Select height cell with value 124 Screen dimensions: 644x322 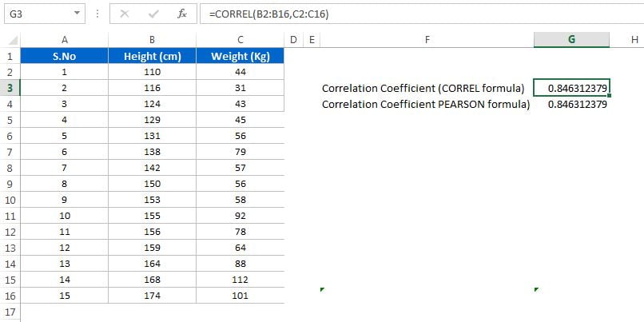[153, 104]
